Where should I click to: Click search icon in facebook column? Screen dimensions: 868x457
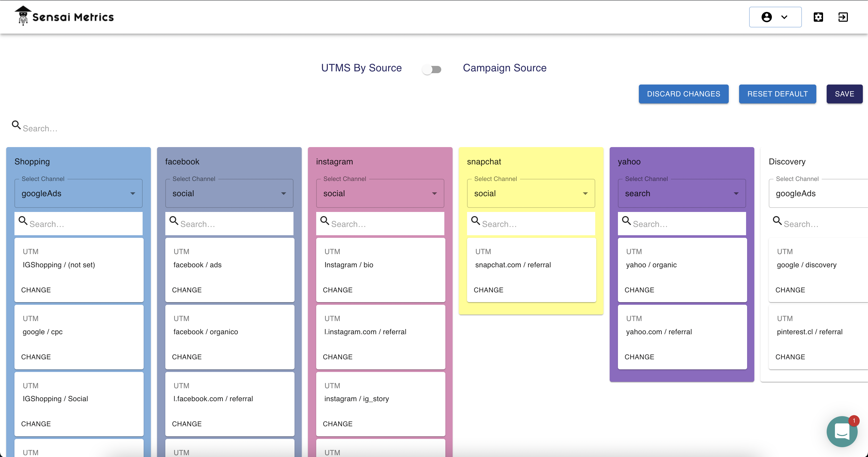pos(174,220)
